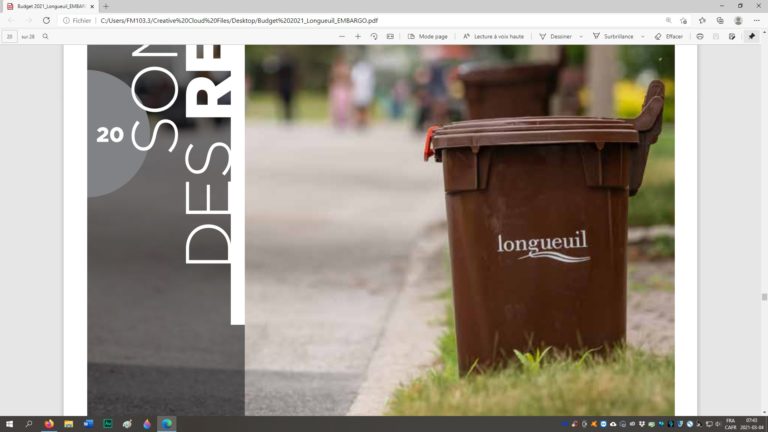This screenshot has height=432, width=768.
Task: Select the Effacer eraser tool
Action: pos(669,36)
